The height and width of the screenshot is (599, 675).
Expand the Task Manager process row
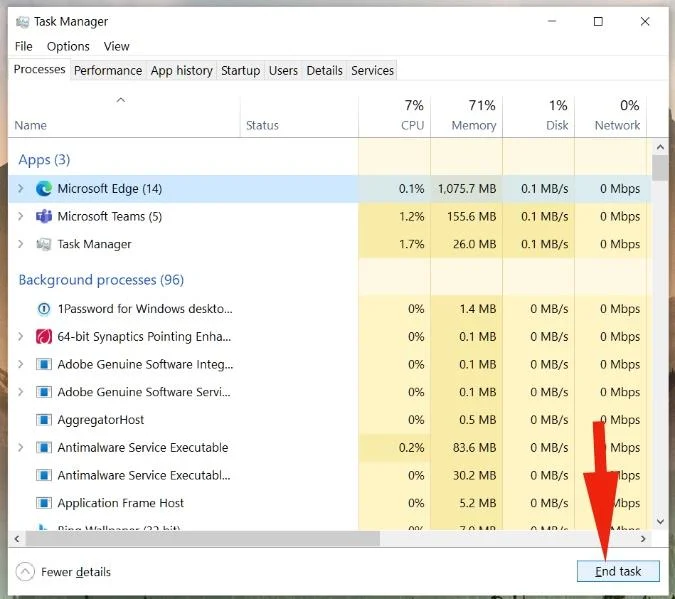coord(20,244)
